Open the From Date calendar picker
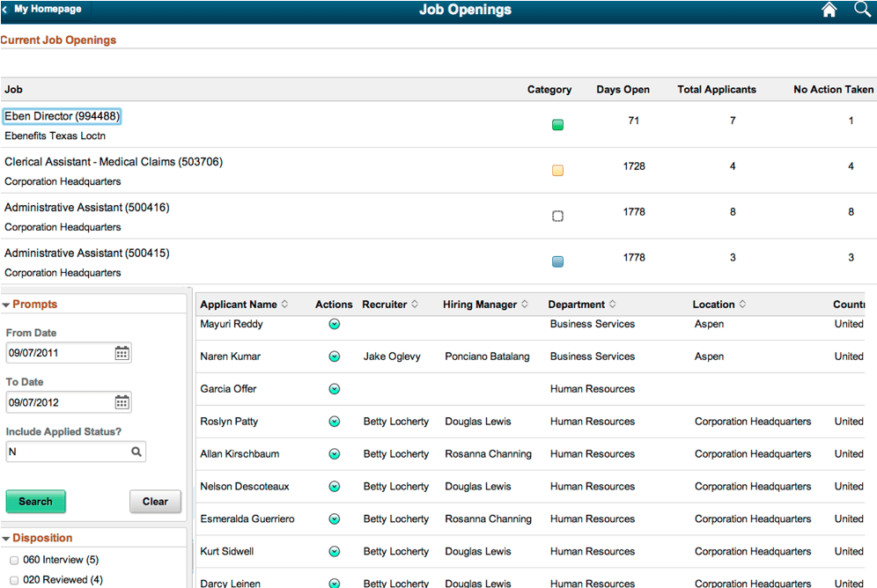This screenshot has width=877, height=588. tap(123, 352)
